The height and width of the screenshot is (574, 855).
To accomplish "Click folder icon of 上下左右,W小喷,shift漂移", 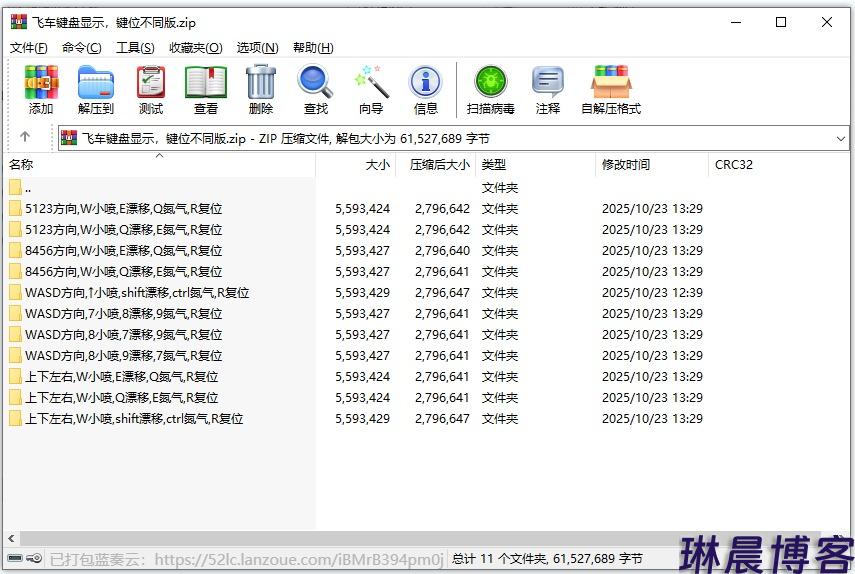I will pos(15,419).
